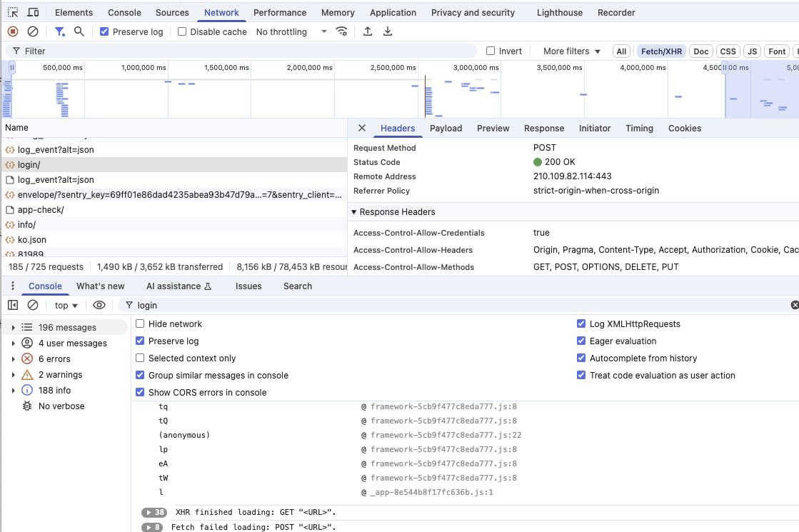Select the All filter button
This screenshot has width=799, height=532.
coord(621,51)
